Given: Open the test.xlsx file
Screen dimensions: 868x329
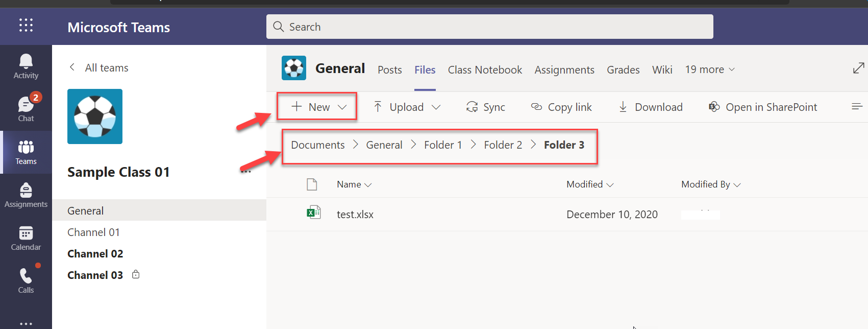Looking at the screenshot, I should (x=355, y=215).
